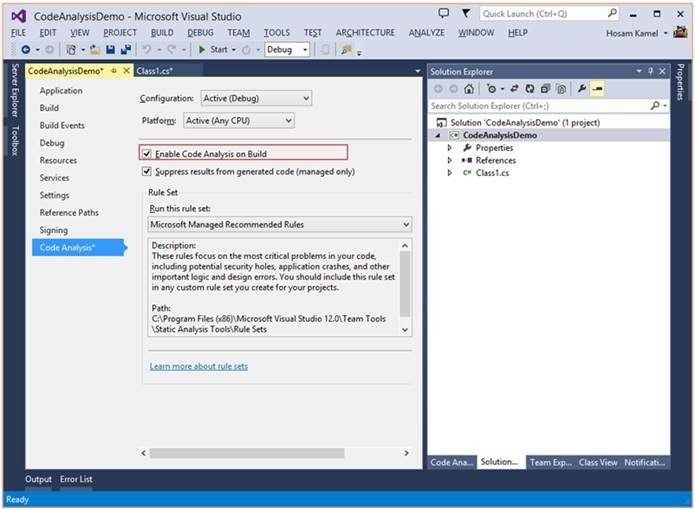The height and width of the screenshot is (509, 695).
Task: Click the horizontal scrollbar thumb in properties page
Action: (247, 453)
